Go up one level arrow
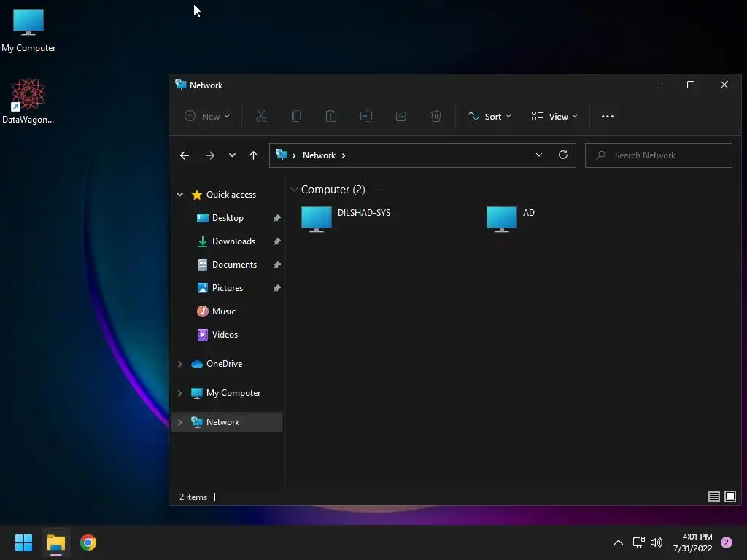This screenshot has width=747, height=560. click(253, 155)
